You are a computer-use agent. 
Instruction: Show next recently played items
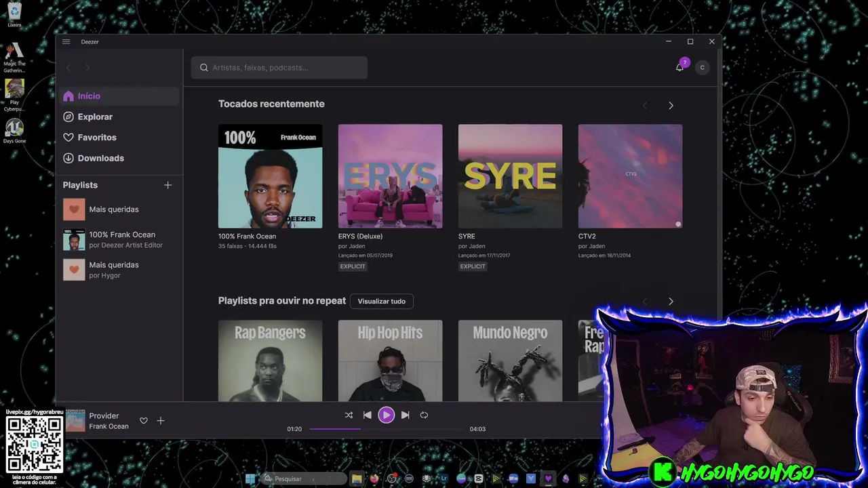[671, 105]
